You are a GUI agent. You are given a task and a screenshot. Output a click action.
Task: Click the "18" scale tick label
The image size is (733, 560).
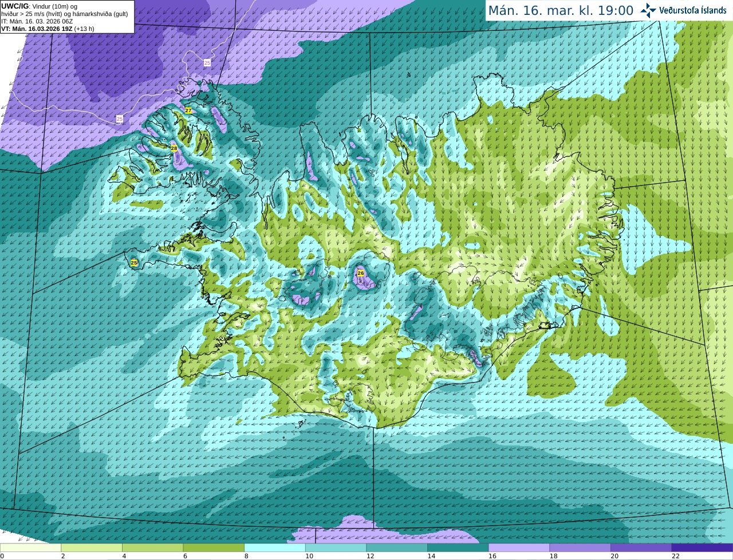(x=553, y=556)
